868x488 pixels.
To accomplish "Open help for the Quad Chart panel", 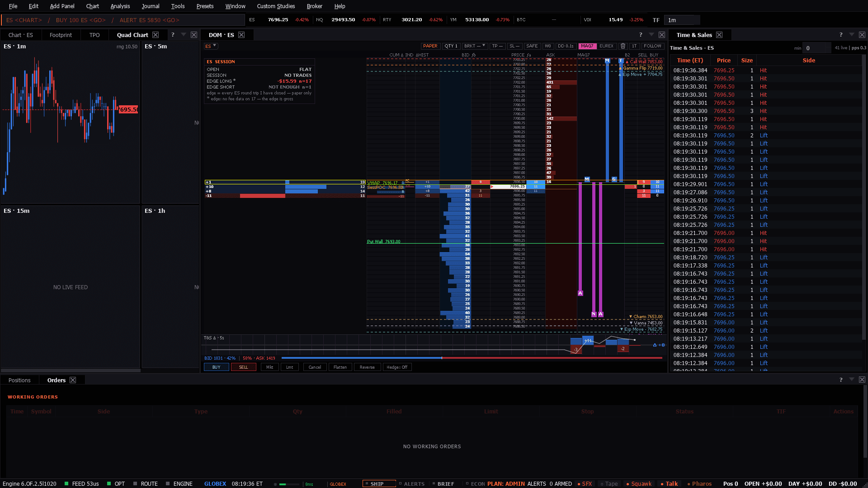I will (x=173, y=35).
